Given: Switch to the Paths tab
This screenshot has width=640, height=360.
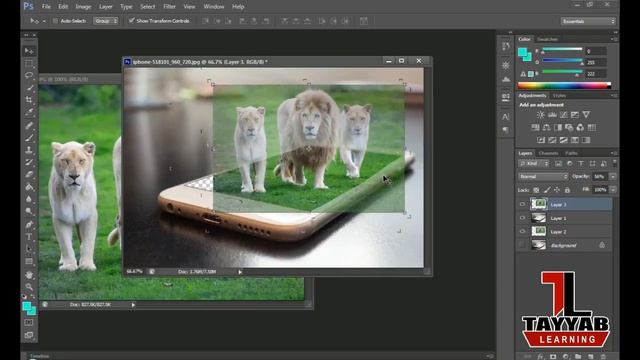Looking at the screenshot, I should coord(571,153).
